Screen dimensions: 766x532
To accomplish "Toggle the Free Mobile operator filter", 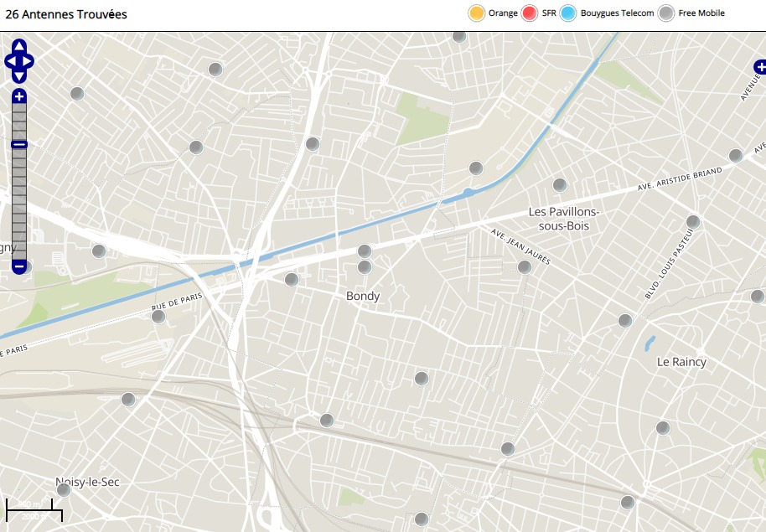I will 666,13.
